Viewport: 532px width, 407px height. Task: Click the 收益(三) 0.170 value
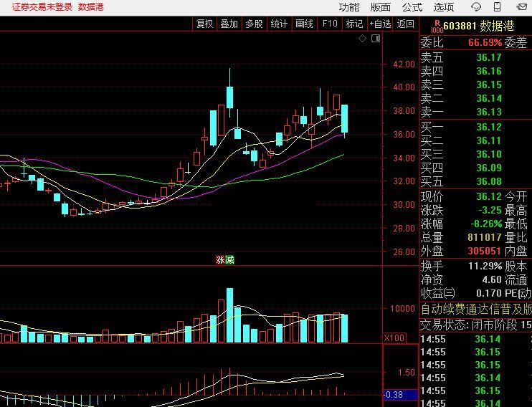click(x=488, y=293)
